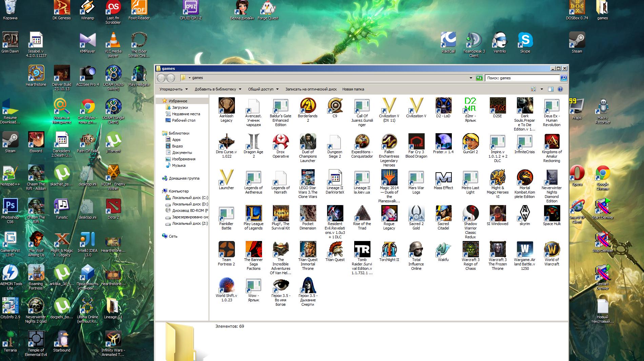Open the Добавить в библиотеку dropdown
Viewport: 644px width, 361px height.
[x=218, y=89]
